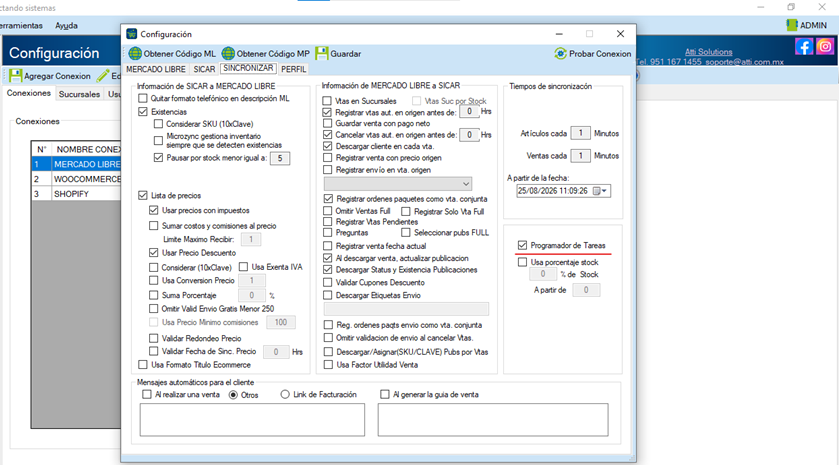839x465 pixels.
Task: Select the MERCADO LIBRE connection row
Action: pos(76,164)
